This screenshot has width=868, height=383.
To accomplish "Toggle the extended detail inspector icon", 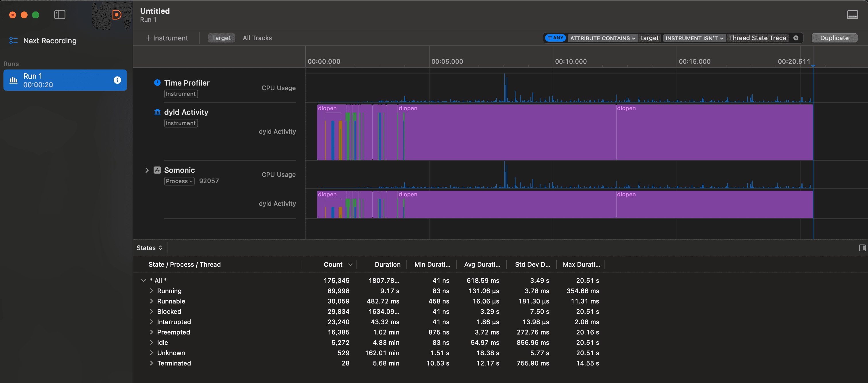I will pyautogui.click(x=862, y=248).
